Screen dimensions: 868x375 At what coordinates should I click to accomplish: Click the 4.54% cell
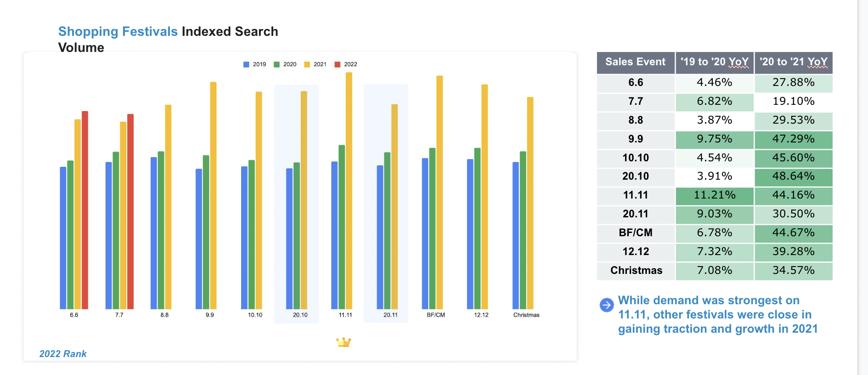[x=715, y=158]
